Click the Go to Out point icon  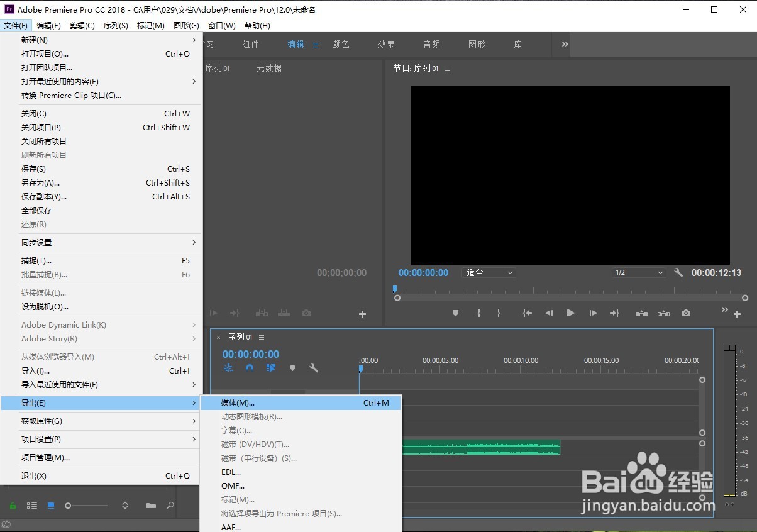(614, 313)
